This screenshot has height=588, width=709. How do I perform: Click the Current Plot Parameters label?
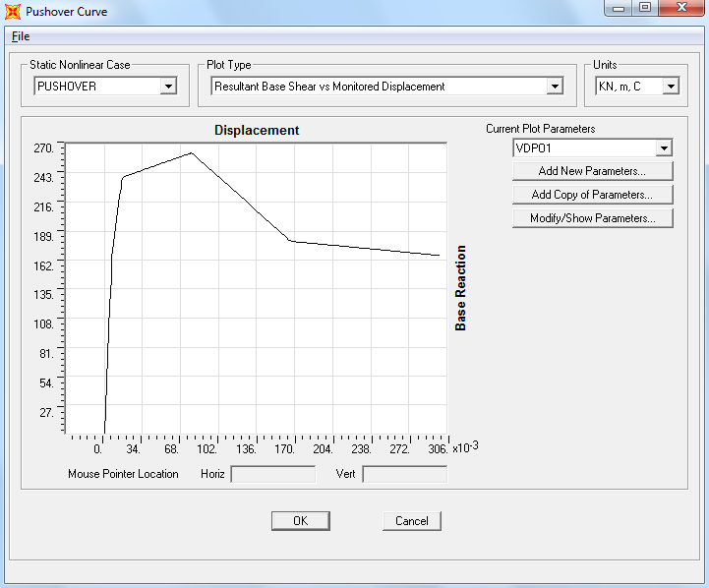pos(540,129)
